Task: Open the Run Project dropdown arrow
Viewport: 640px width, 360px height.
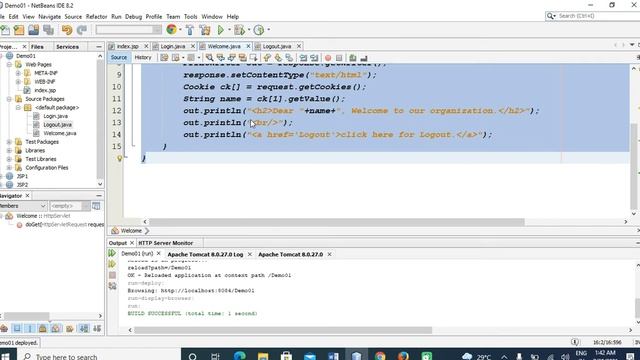Action: (x=229, y=30)
